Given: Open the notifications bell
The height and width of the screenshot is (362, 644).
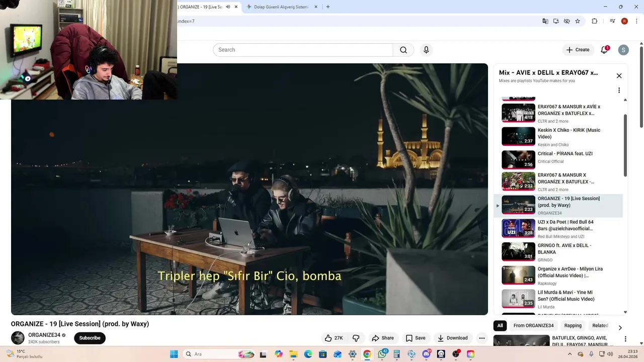Looking at the screenshot, I should tap(604, 50).
